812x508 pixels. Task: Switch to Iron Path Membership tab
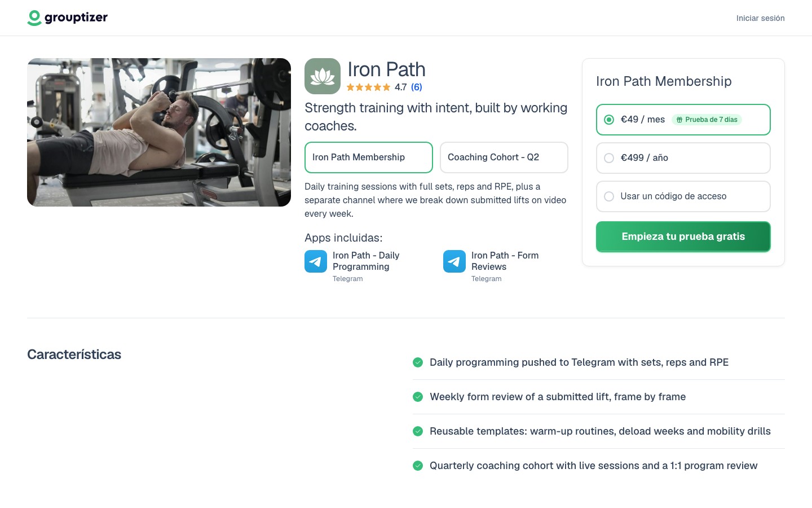369,157
